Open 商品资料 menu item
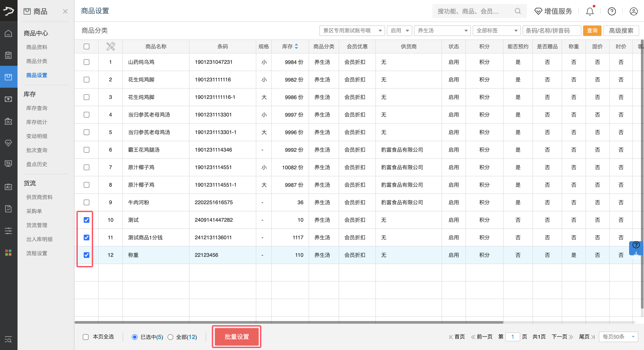 (x=37, y=47)
